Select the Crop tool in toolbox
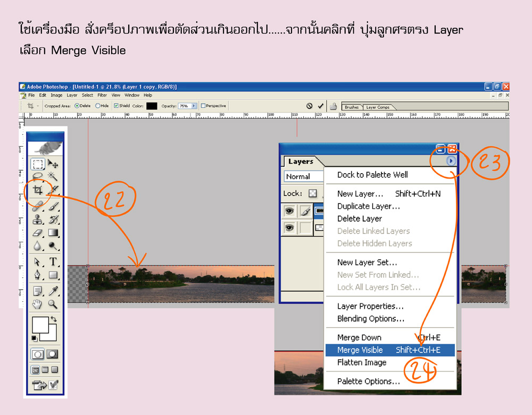The height and width of the screenshot is (415, 532). [x=38, y=190]
